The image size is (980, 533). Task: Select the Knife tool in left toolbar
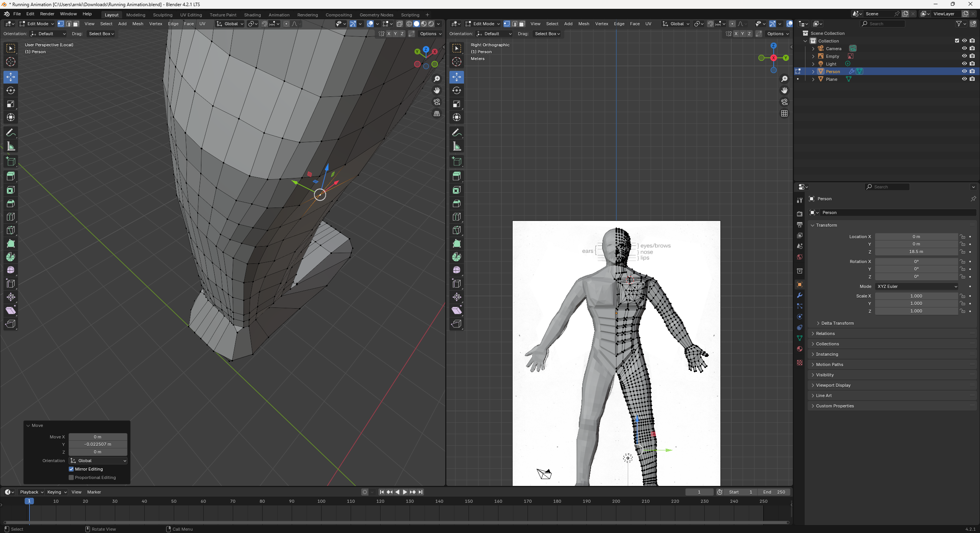[11, 230]
